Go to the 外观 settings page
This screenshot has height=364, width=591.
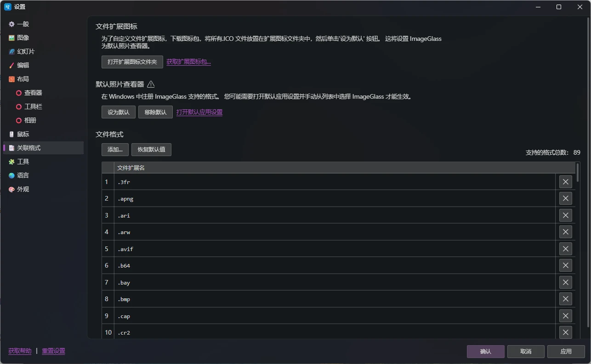coord(43,189)
